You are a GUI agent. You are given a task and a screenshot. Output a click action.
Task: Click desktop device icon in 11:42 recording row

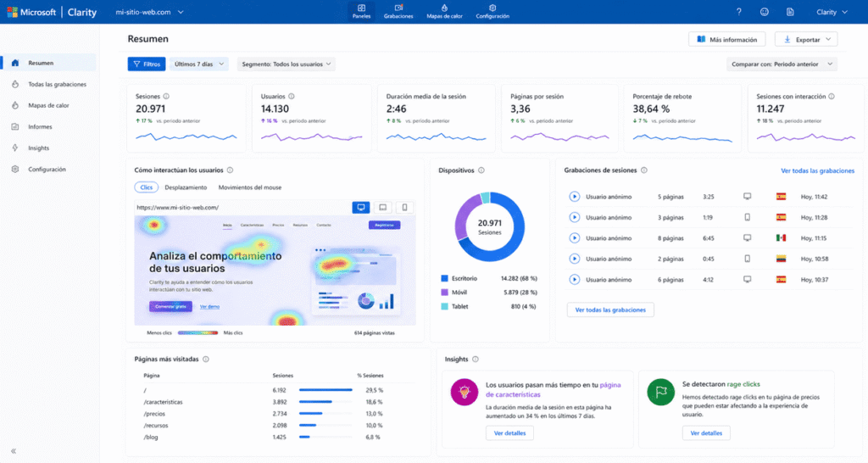(747, 197)
